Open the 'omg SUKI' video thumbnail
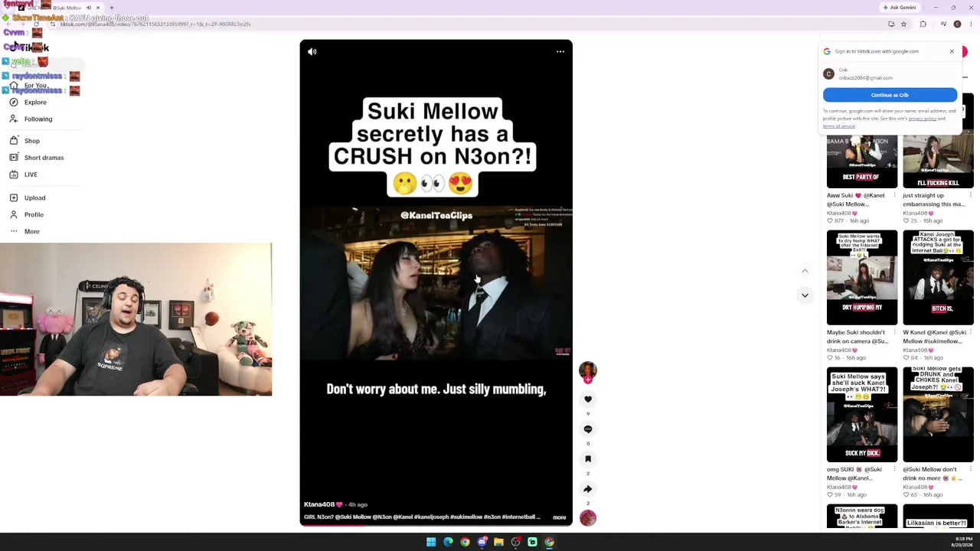Viewport: 980px width, 551px height. pos(862,415)
